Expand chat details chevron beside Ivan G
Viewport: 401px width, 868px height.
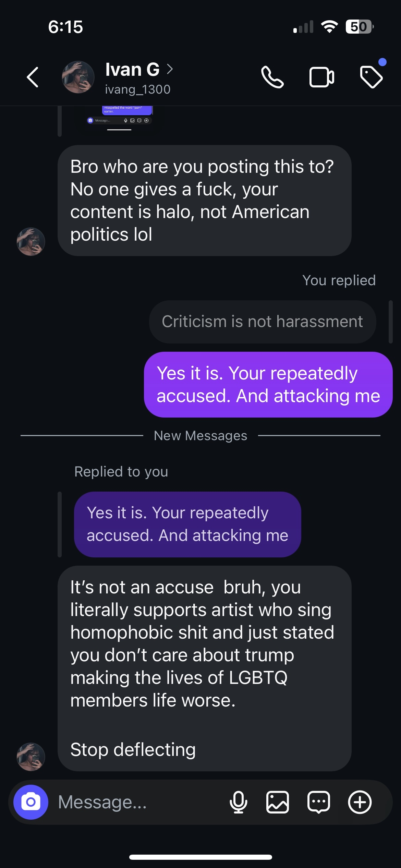click(170, 69)
